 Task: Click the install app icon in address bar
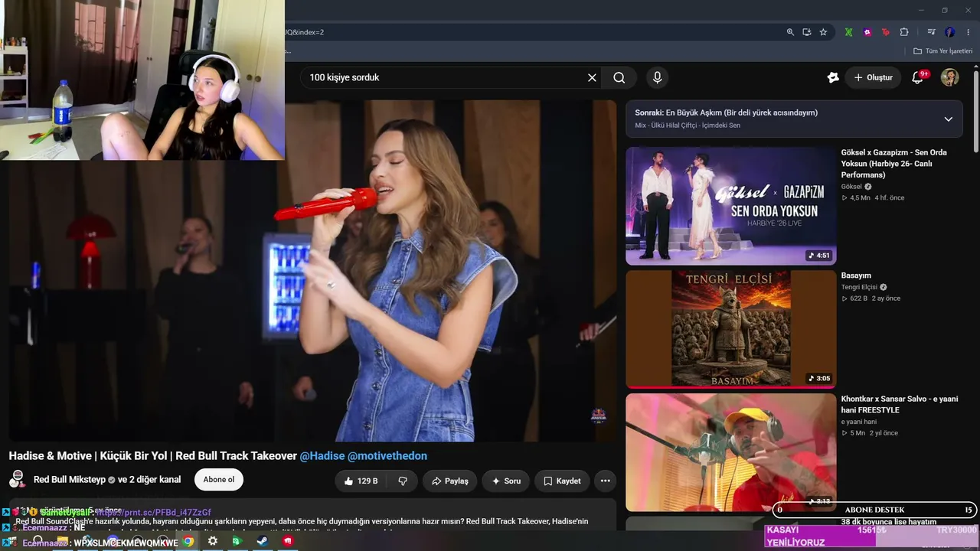tap(807, 32)
